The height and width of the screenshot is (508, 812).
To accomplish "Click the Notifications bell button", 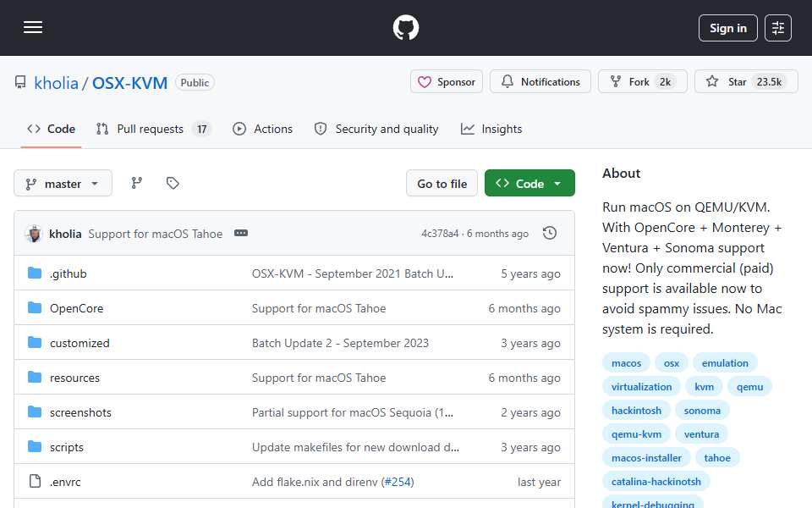I will 540,82.
